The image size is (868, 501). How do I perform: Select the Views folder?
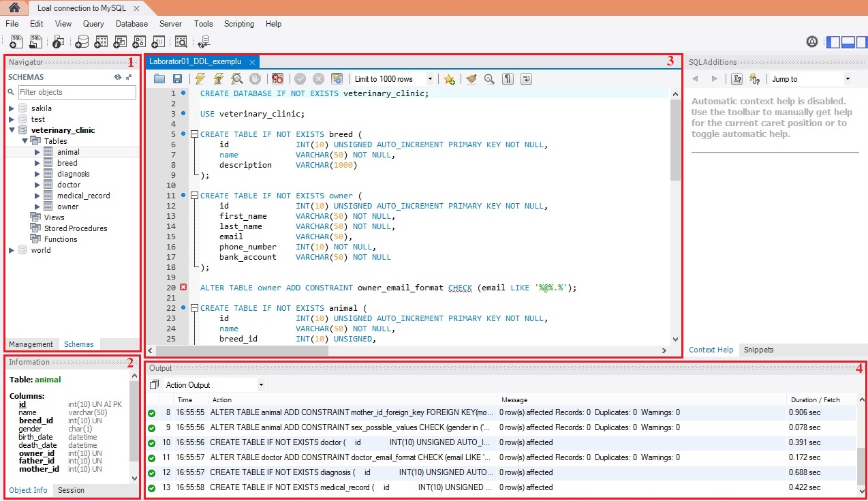point(55,217)
